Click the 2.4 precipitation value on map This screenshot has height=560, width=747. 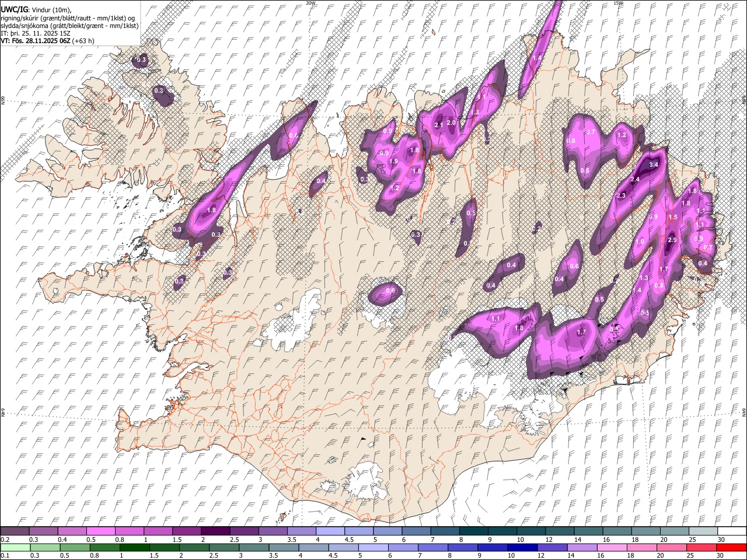(x=635, y=179)
